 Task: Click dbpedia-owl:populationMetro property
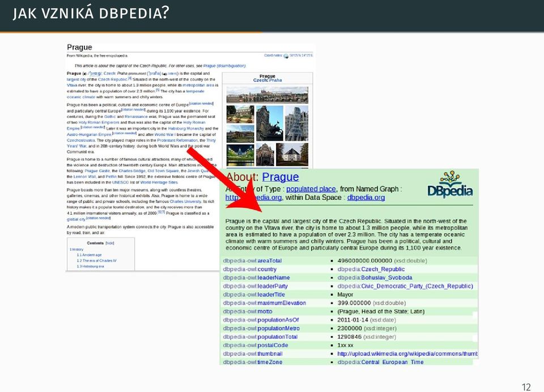click(x=261, y=328)
